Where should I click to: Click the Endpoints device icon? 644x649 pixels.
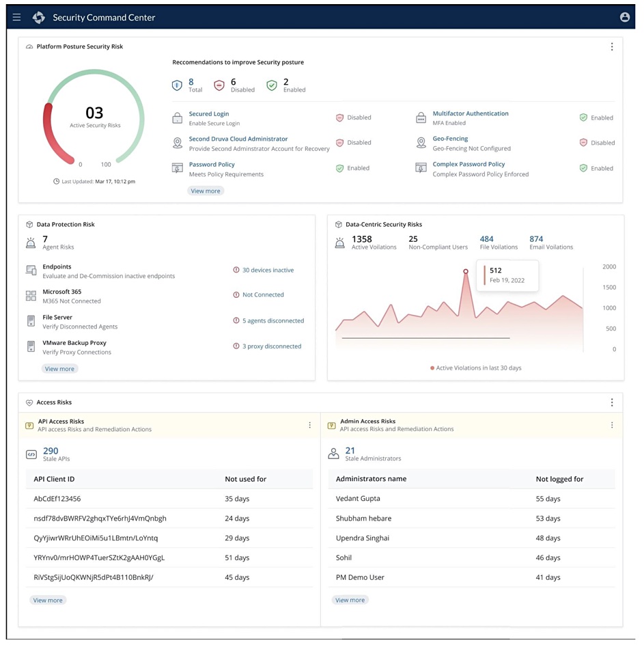(31, 271)
